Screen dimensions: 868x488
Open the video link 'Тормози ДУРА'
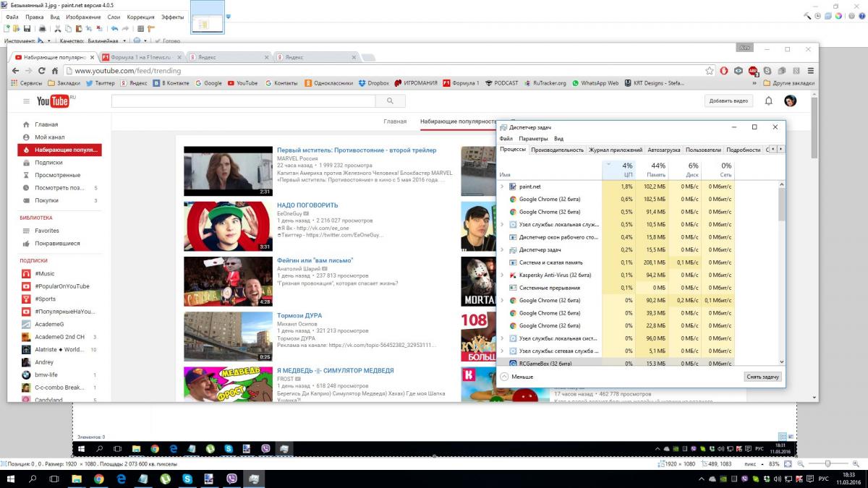click(x=299, y=316)
